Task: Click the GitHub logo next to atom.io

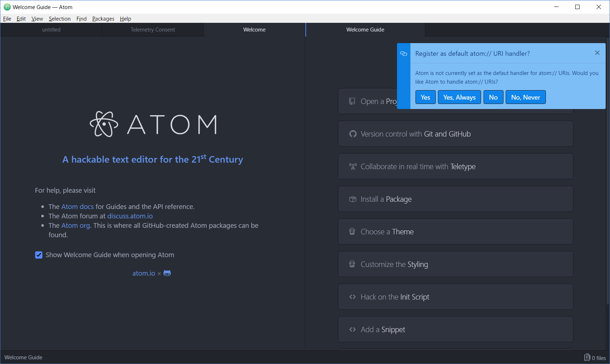Action: [167, 273]
